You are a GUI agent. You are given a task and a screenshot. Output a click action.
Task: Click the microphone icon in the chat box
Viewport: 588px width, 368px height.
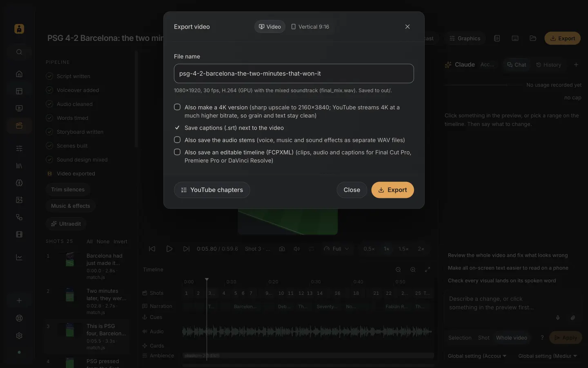point(558,318)
